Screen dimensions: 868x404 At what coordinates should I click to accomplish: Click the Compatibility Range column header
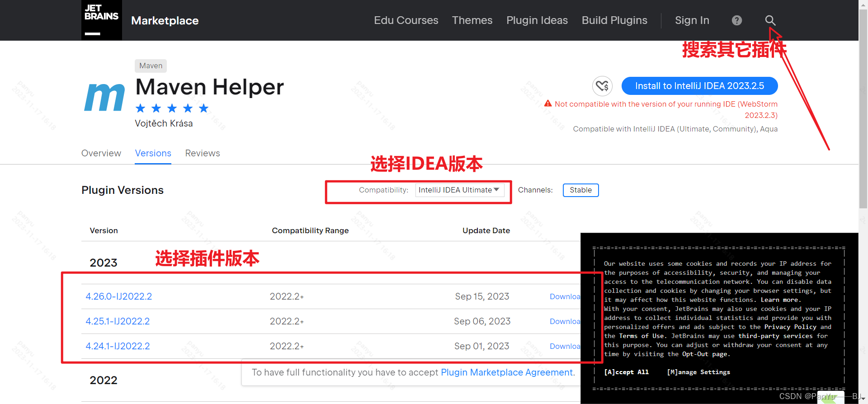(x=310, y=230)
